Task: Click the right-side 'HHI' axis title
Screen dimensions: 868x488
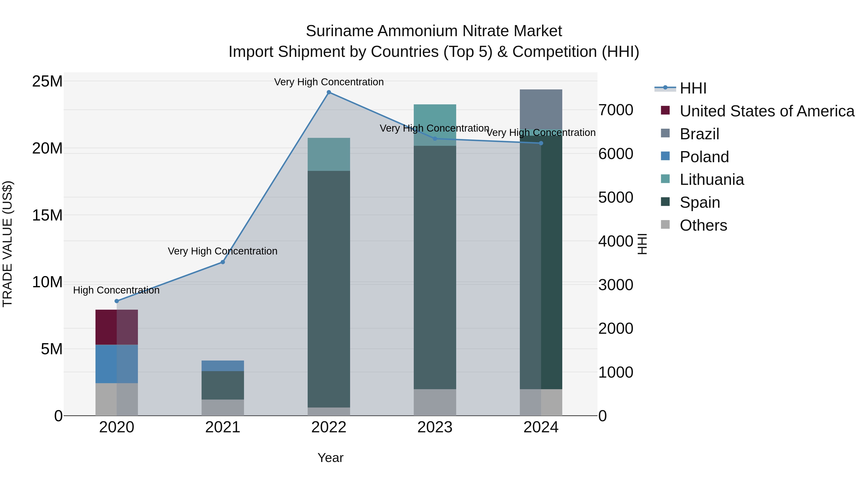Action: coord(643,244)
